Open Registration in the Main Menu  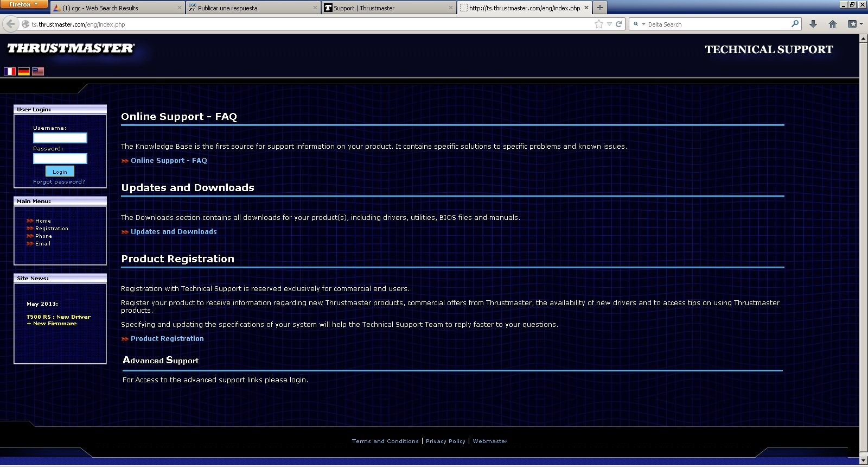click(52, 229)
